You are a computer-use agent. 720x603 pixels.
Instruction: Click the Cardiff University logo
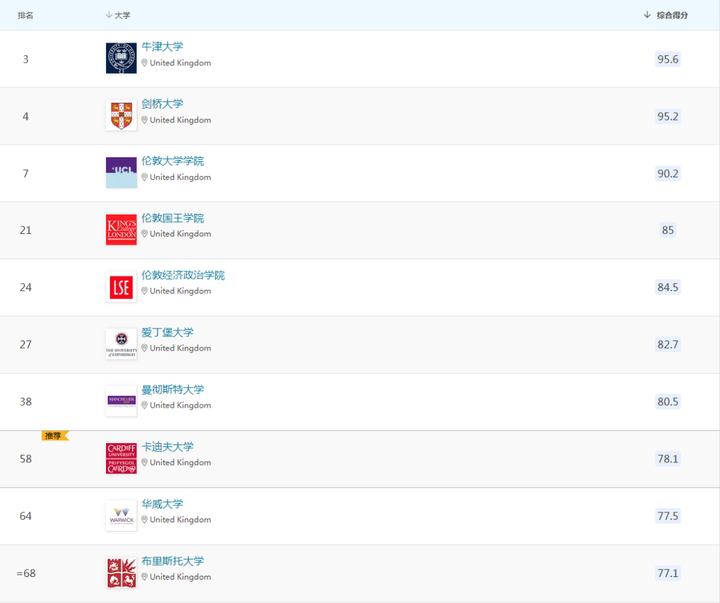pyautogui.click(x=121, y=458)
